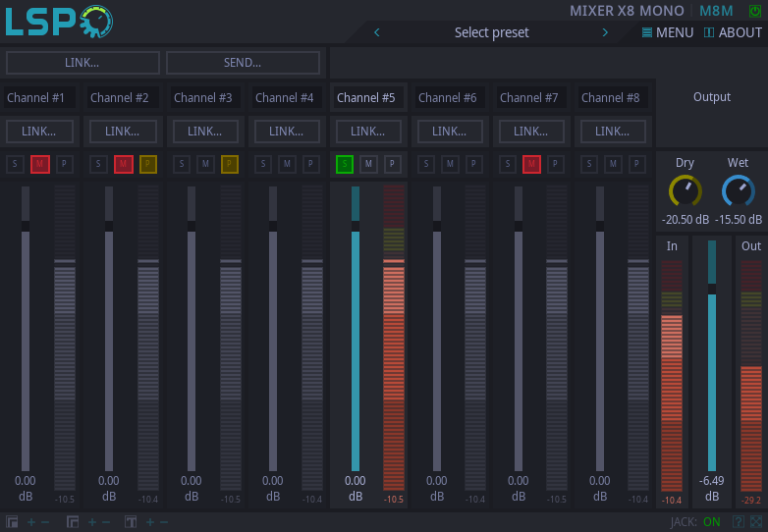Click the fullscreen icon in status bar

pyautogui.click(x=755, y=521)
